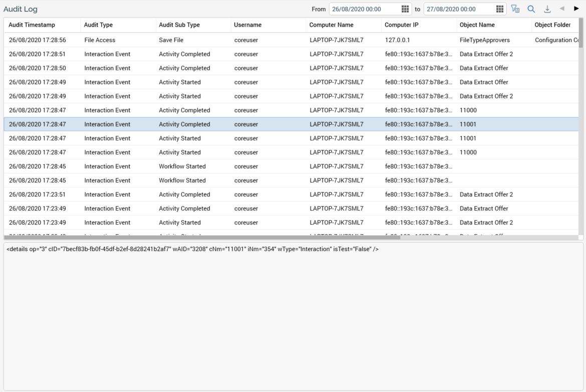The height and width of the screenshot is (392, 586).
Task: Go to the previous page arrow
Action: click(562, 9)
